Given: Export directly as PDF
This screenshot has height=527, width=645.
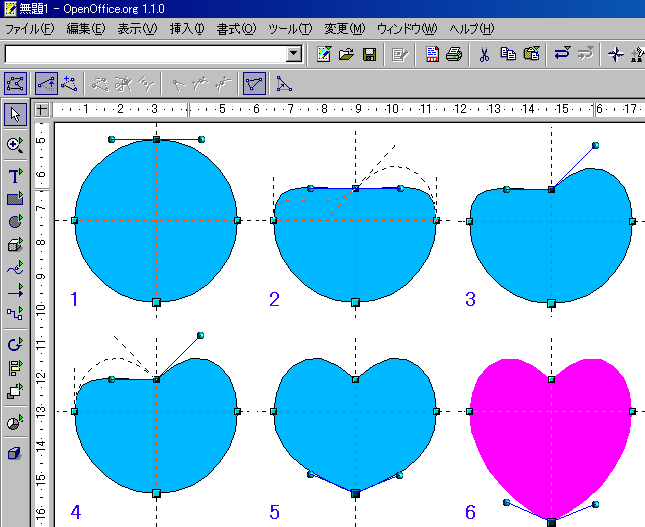Looking at the screenshot, I should [432, 54].
